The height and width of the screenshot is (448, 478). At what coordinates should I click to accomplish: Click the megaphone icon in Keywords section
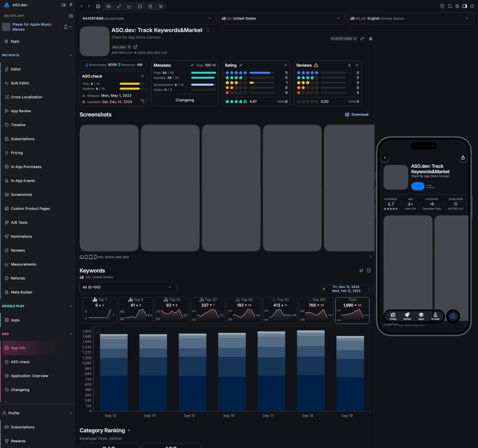click(361, 271)
